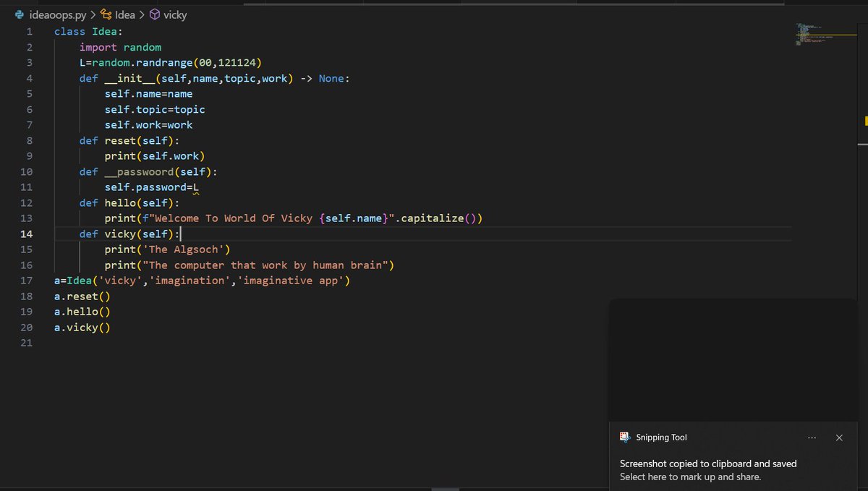
Task: Open the Idea class breadcrumb
Action: [x=125, y=14]
